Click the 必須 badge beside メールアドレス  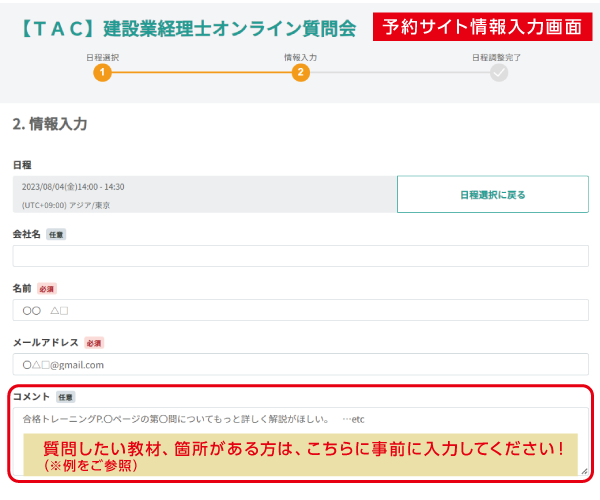(94, 342)
